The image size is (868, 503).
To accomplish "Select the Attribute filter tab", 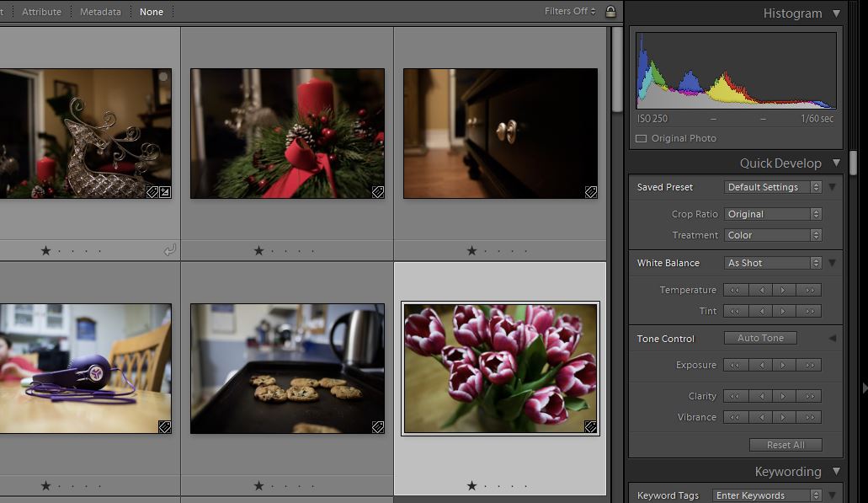I will tap(41, 12).
